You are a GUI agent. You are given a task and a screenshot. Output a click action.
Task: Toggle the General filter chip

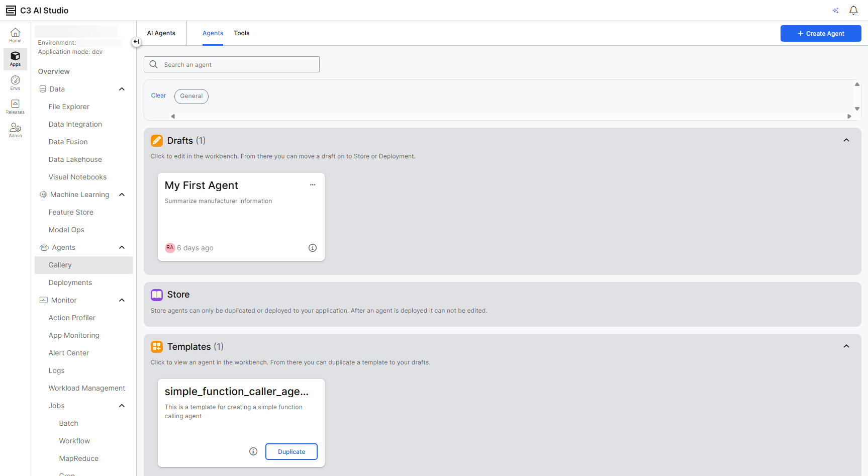[x=191, y=96]
